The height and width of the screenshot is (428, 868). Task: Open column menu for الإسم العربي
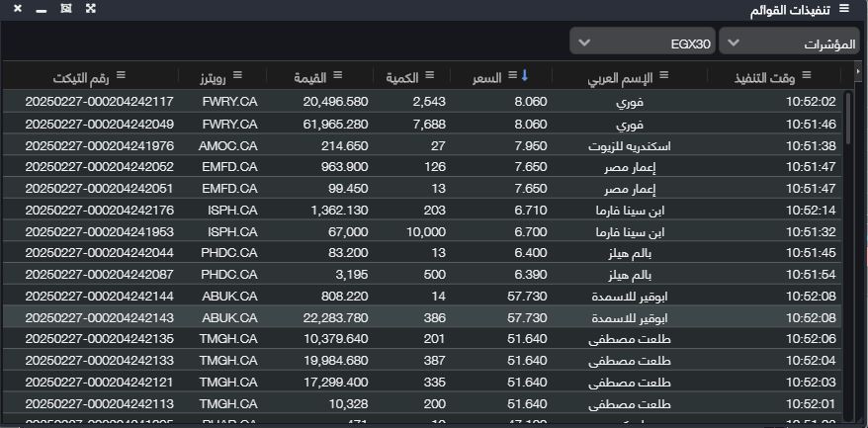pyautogui.click(x=664, y=75)
